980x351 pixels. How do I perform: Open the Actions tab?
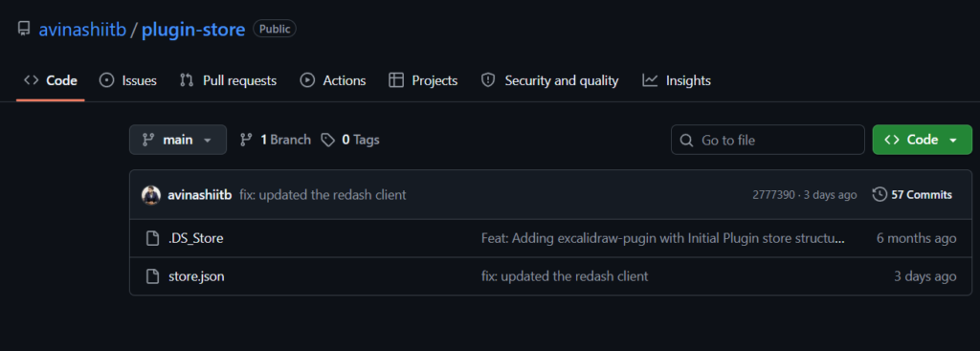click(333, 80)
